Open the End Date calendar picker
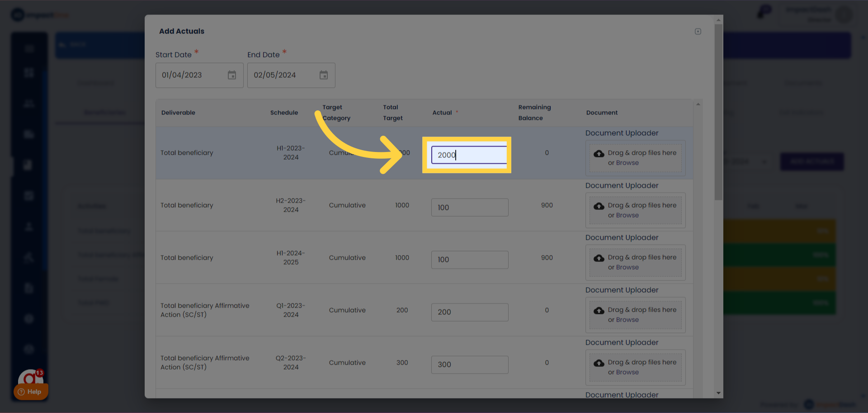The image size is (868, 413). point(323,75)
